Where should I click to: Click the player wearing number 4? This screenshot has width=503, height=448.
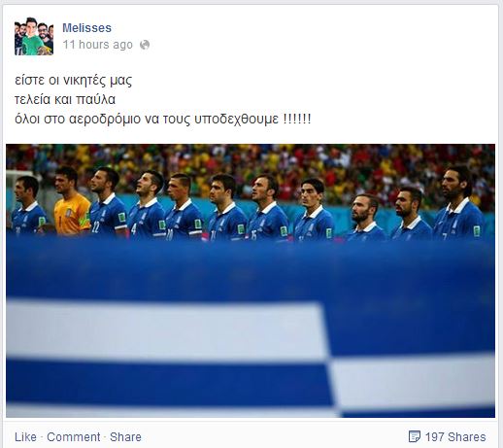(x=148, y=205)
